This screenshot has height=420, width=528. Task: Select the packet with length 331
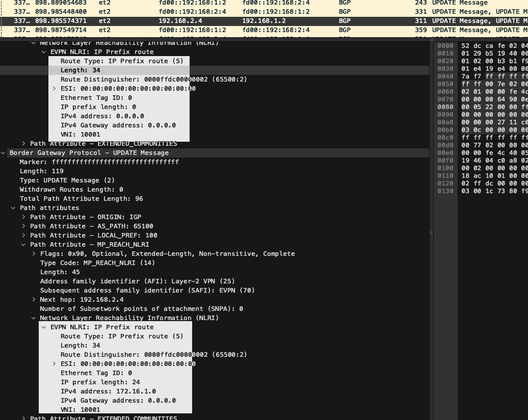[x=255, y=12]
